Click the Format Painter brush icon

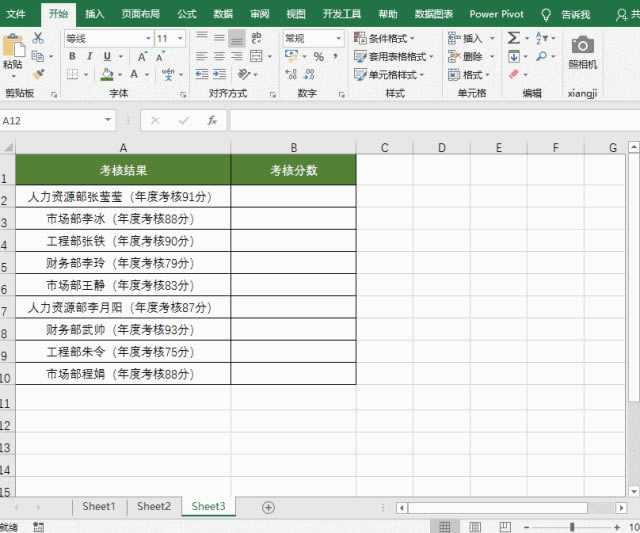(x=38, y=74)
